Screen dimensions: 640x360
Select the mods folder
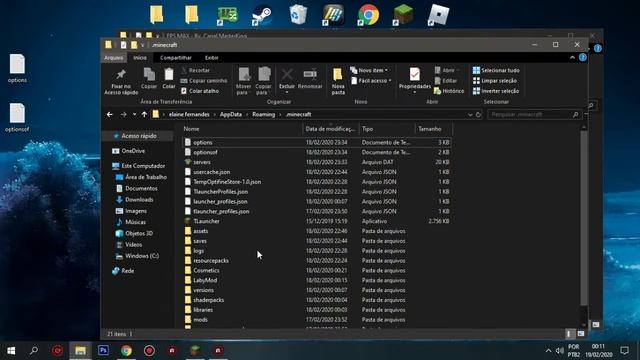coord(317,320)
